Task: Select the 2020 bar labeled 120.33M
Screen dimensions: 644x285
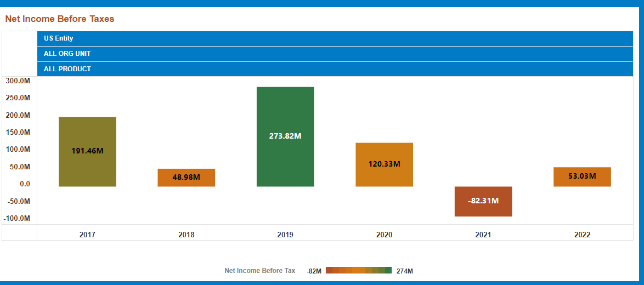Action: point(385,164)
